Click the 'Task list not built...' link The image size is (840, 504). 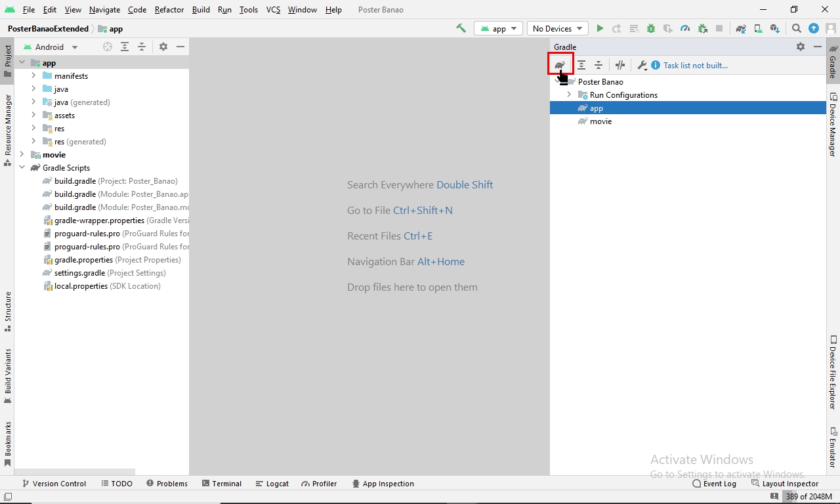tap(695, 66)
